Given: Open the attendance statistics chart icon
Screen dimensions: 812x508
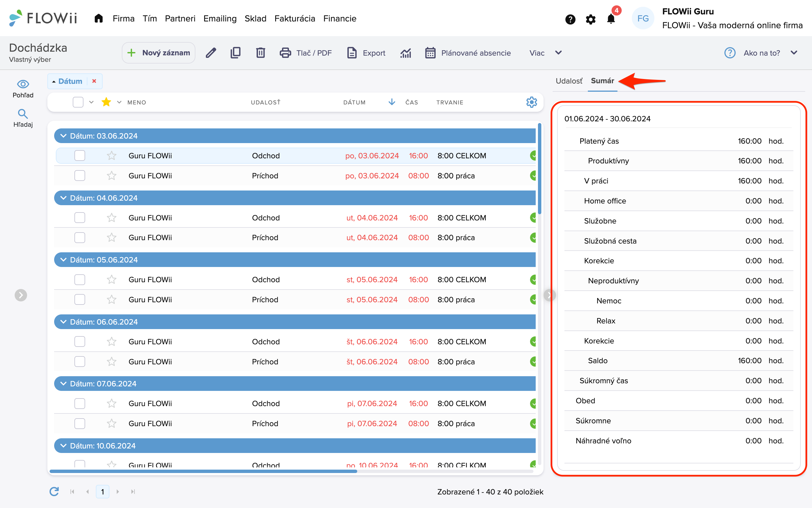Looking at the screenshot, I should 405,53.
